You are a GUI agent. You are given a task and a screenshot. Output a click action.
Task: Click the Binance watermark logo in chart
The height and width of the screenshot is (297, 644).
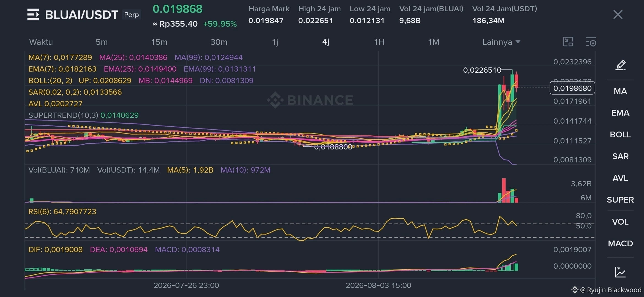tap(275, 100)
